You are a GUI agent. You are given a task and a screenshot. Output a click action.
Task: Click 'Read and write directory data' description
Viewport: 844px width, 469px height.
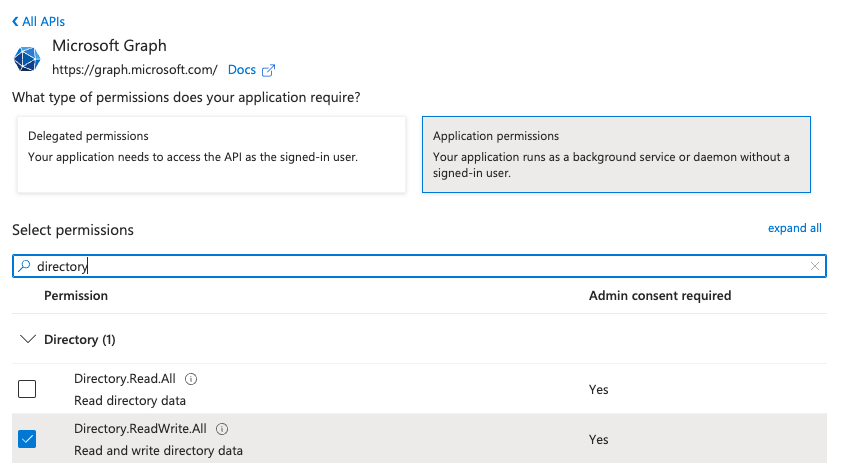click(158, 451)
